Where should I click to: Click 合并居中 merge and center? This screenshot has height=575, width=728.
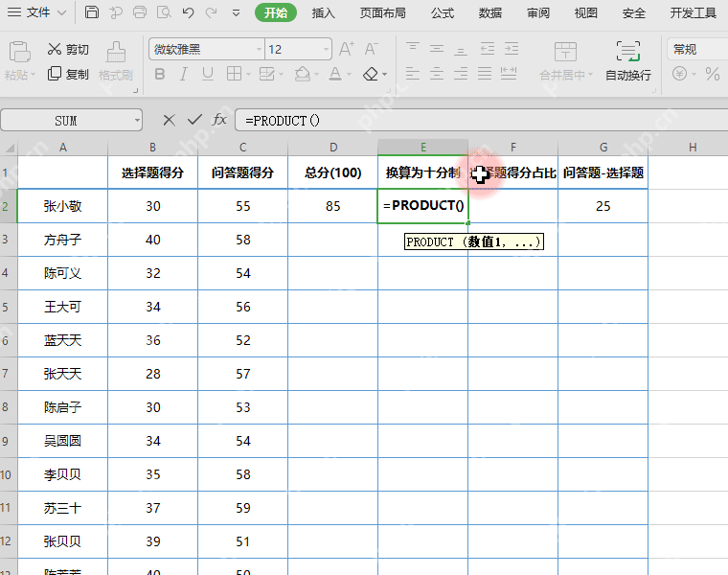point(566,61)
